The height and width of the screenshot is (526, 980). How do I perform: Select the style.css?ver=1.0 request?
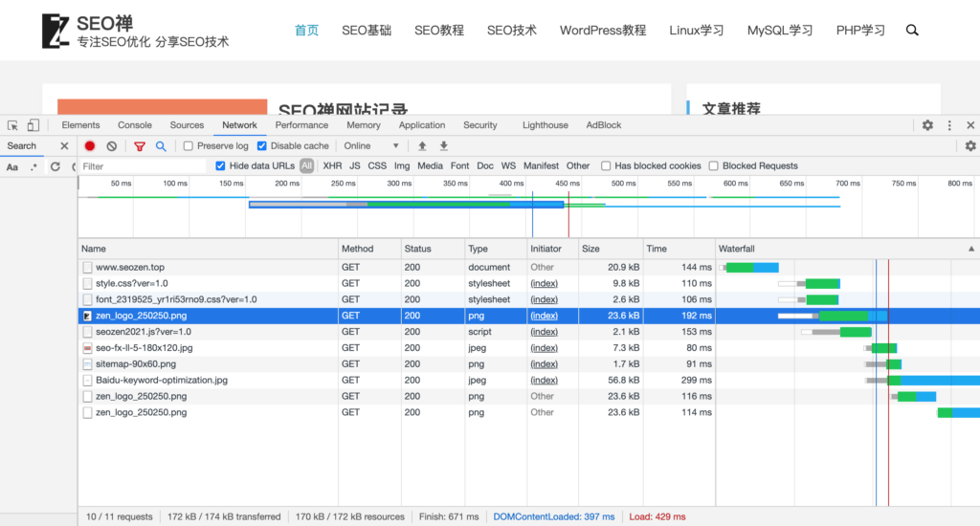tap(132, 284)
